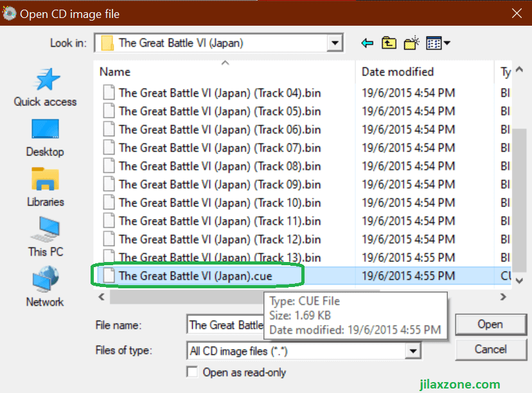The image size is (532, 393).
Task: Click vertical scrollbar up arrow
Action: [x=519, y=69]
